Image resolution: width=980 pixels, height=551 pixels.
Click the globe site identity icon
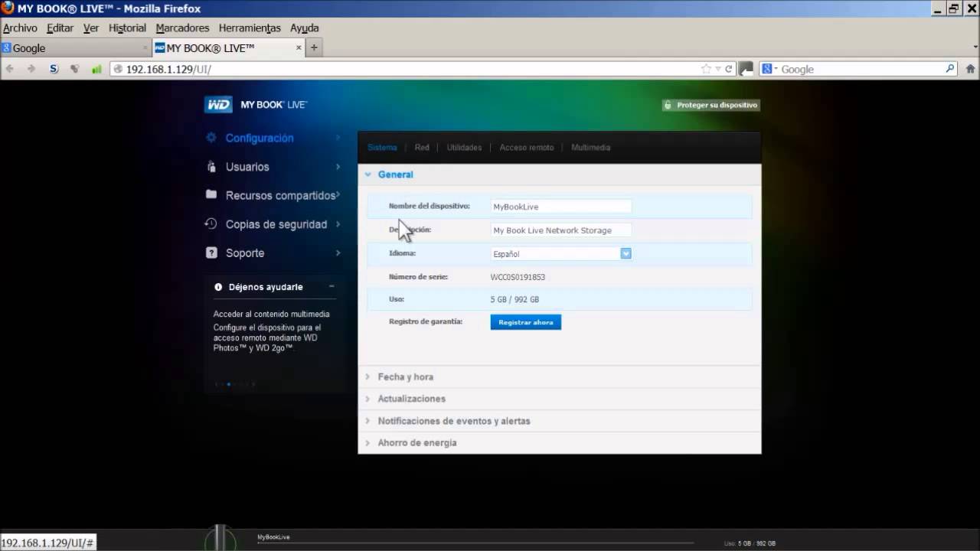(x=118, y=69)
